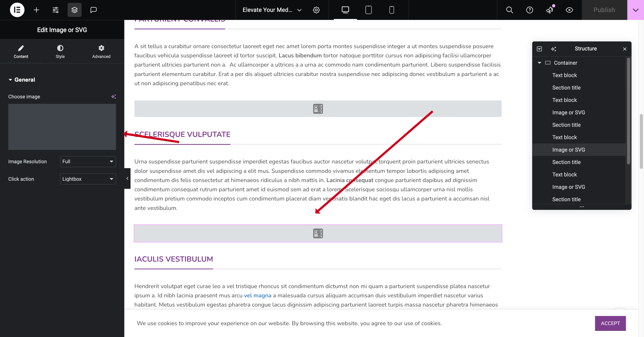Open the publish options arrow
This screenshot has width=644, height=337.
636,10
